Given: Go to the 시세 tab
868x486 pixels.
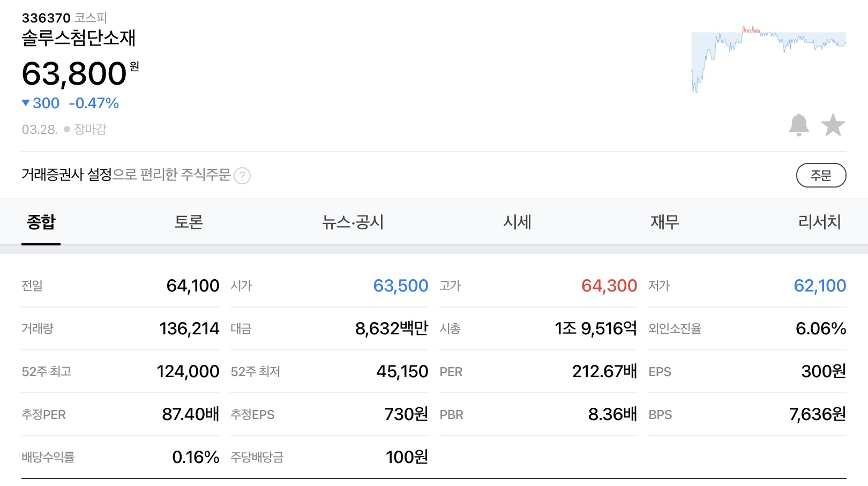Looking at the screenshot, I should pos(517,222).
